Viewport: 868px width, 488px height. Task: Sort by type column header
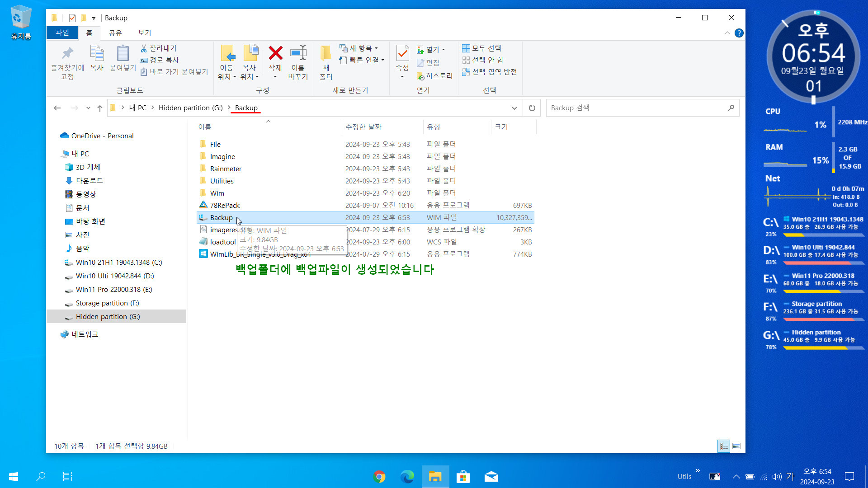[457, 127]
